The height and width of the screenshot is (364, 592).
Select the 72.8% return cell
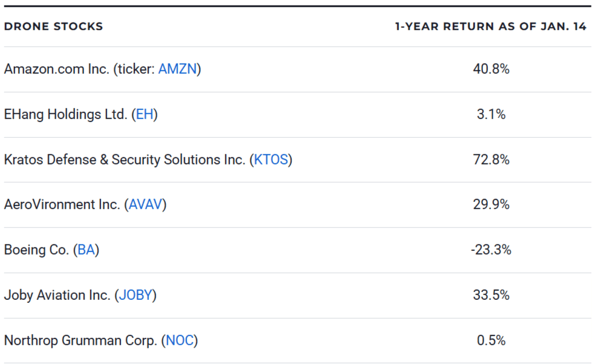pyautogui.click(x=491, y=160)
